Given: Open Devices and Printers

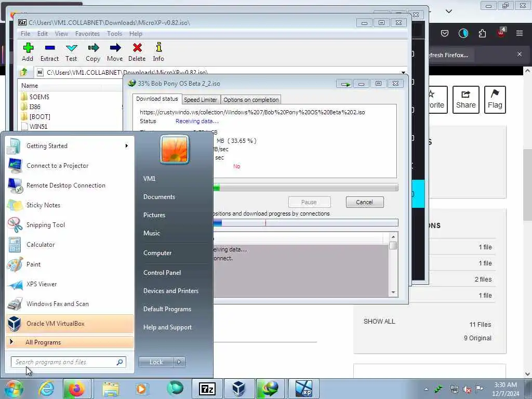Looking at the screenshot, I should click(171, 291).
